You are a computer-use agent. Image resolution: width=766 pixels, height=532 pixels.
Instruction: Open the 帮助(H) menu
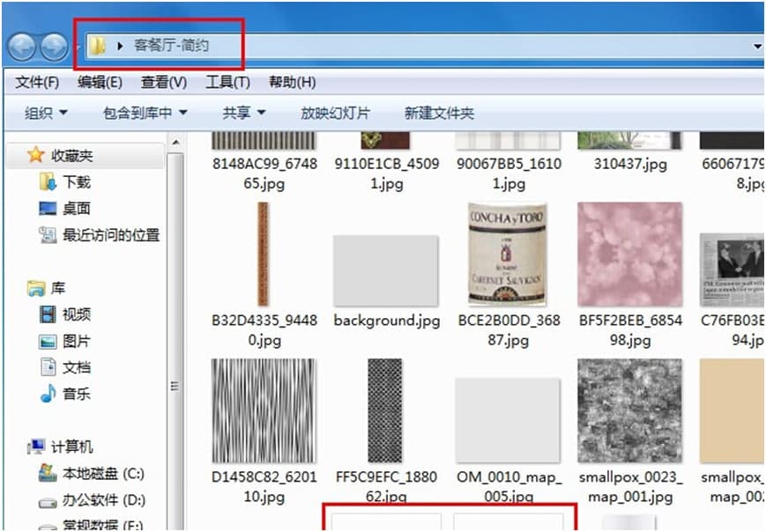[292, 82]
